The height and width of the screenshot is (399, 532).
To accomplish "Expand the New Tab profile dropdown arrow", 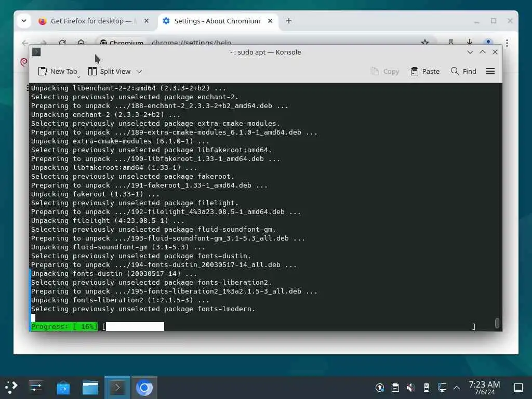I will [79, 77].
